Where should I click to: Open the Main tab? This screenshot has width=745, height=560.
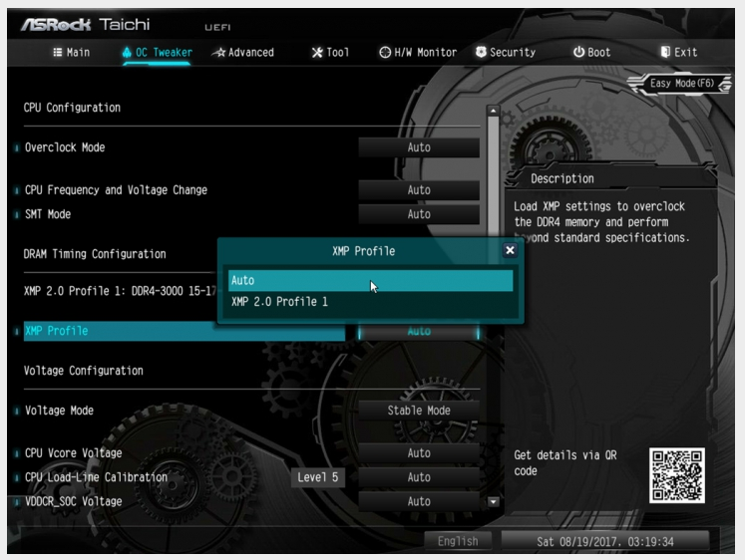click(71, 52)
